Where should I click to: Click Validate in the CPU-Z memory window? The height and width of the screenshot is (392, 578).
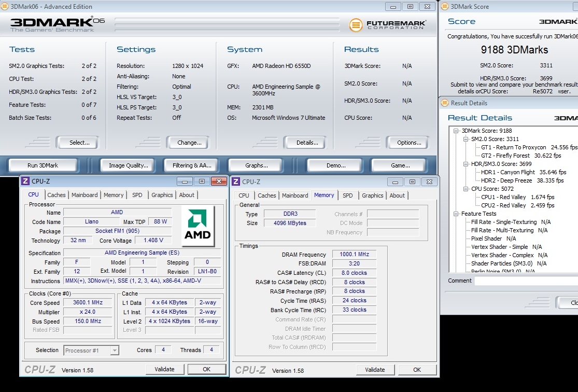(x=375, y=370)
